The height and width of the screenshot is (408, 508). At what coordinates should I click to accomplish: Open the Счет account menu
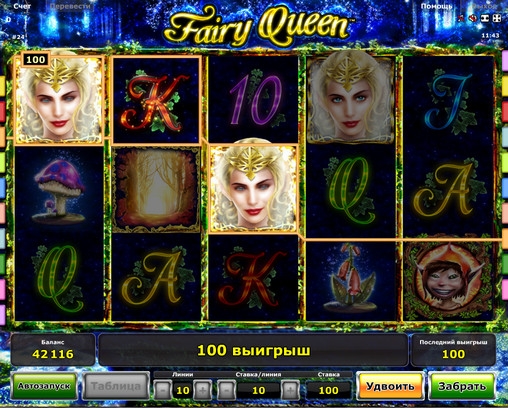click(22, 6)
